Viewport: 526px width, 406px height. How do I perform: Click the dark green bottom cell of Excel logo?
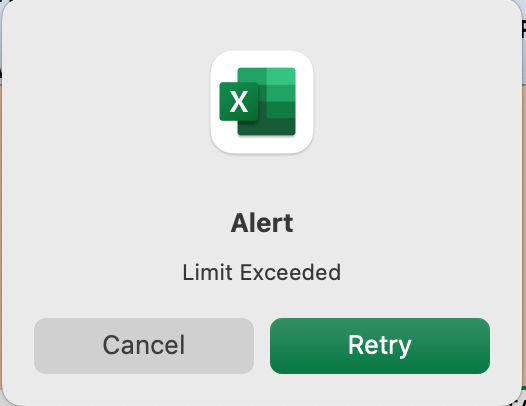266,126
